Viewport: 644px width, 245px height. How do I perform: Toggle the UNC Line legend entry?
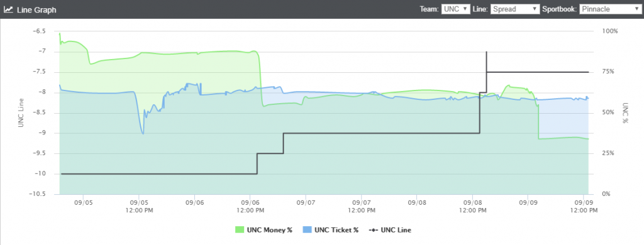pyautogui.click(x=390, y=230)
